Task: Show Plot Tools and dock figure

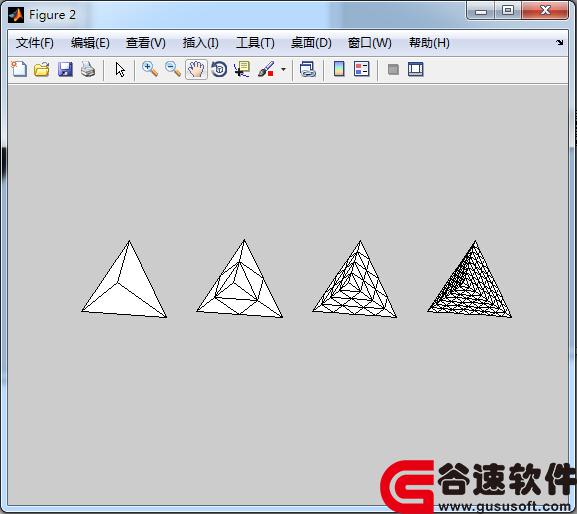Action: click(416, 69)
